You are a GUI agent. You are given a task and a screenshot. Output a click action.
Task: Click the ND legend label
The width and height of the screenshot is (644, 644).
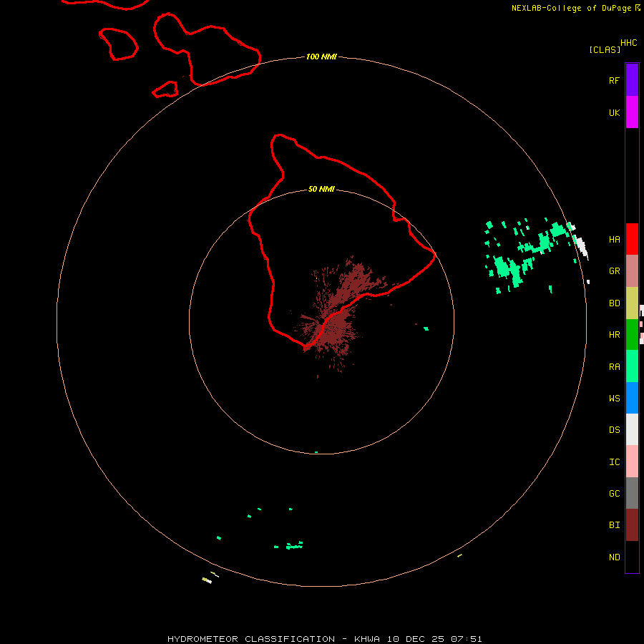[614, 557]
